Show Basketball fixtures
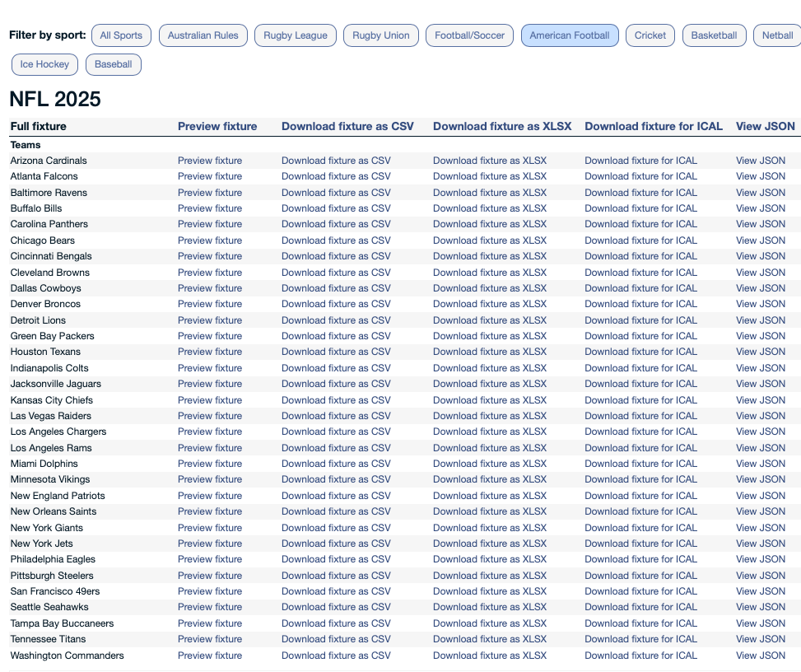The width and height of the screenshot is (801, 672). [714, 35]
